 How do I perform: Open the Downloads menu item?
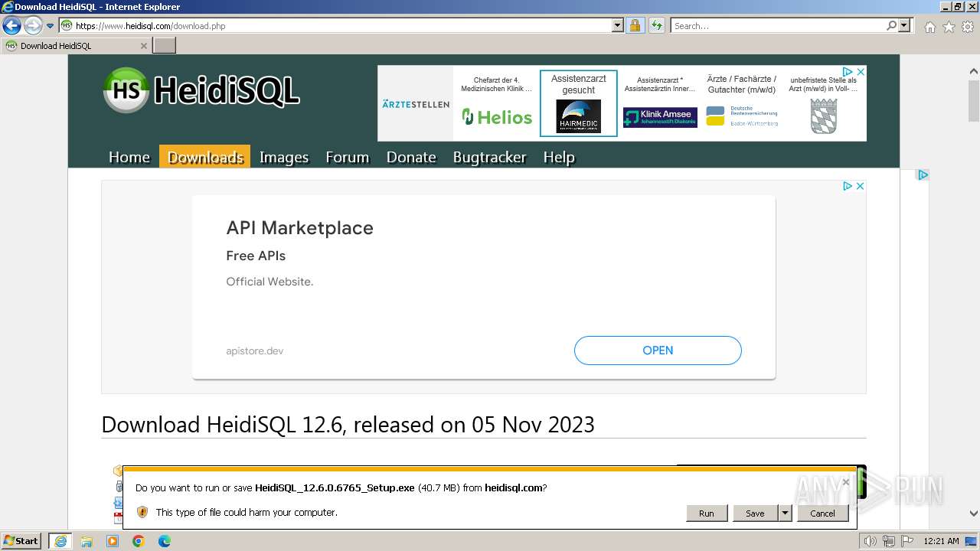point(205,157)
